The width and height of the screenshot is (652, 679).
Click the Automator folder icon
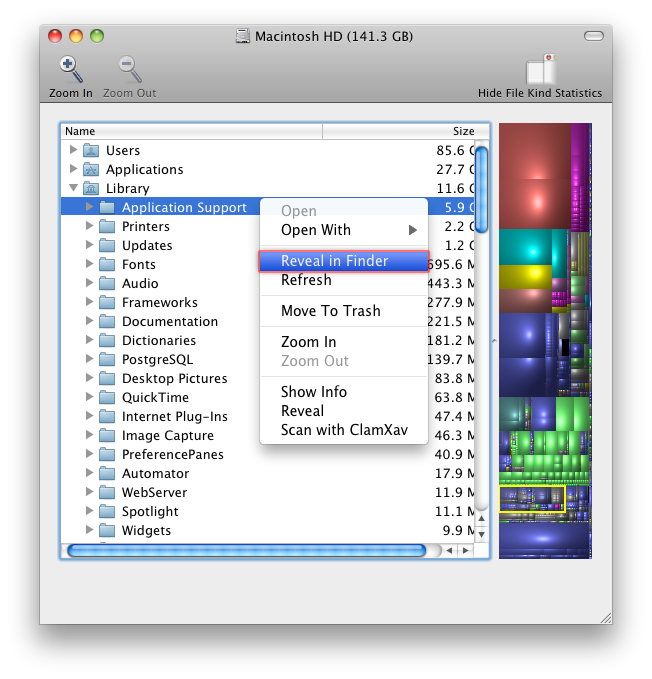(x=107, y=473)
